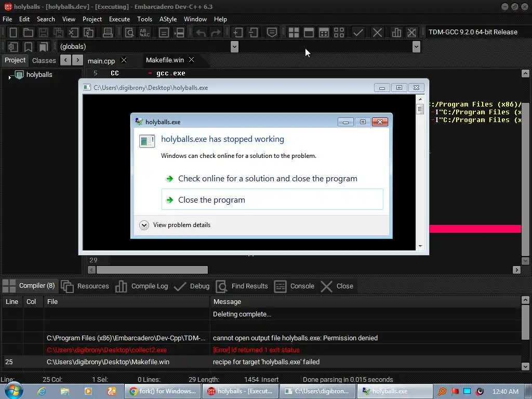Click the Save floppy disk icon
Image resolution: width=532 pixels, height=399 pixels.
pyautogui.click(x=43, y=33)
